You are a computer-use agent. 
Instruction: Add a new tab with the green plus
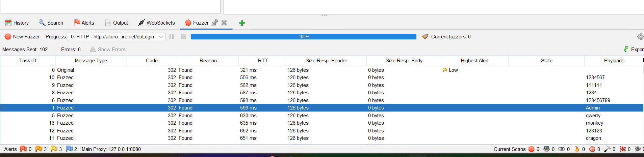coord(242,23)
